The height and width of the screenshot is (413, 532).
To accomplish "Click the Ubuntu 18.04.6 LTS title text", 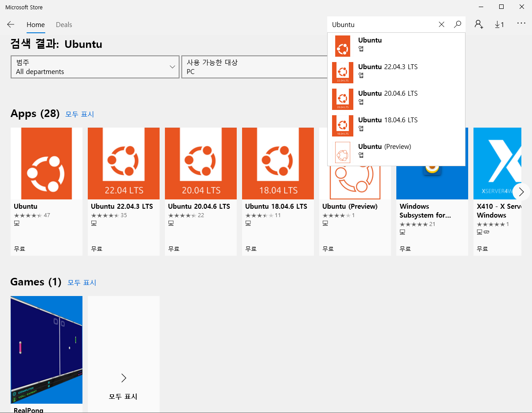I will tap(276, 206).
